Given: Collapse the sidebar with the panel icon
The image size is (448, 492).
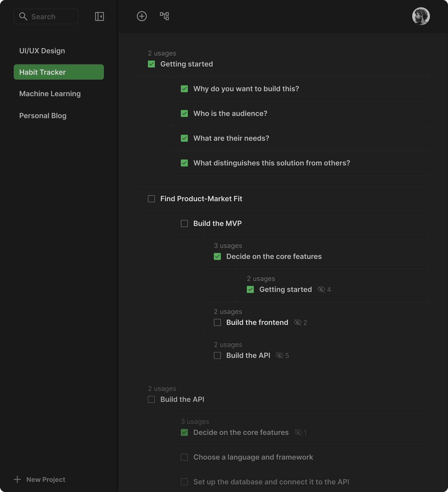Looking at the screenshot, I should (x=100, y=16).
